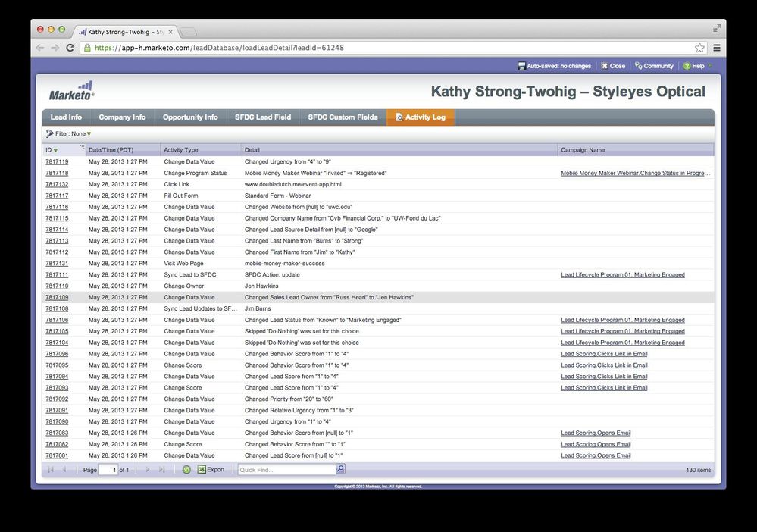Open activity ID 7817132
Image resolution: width=757 pixels, height=532 pixels.
(x=57, y=184)
